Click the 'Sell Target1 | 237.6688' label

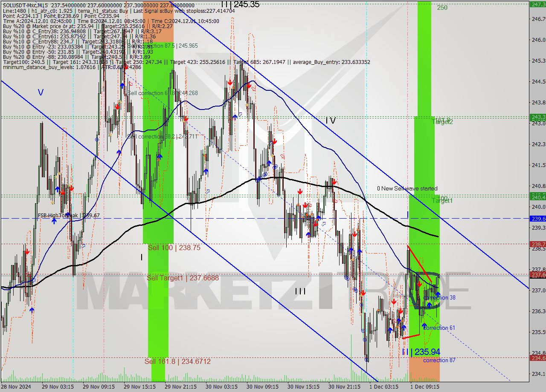click(x=183, y=278)
